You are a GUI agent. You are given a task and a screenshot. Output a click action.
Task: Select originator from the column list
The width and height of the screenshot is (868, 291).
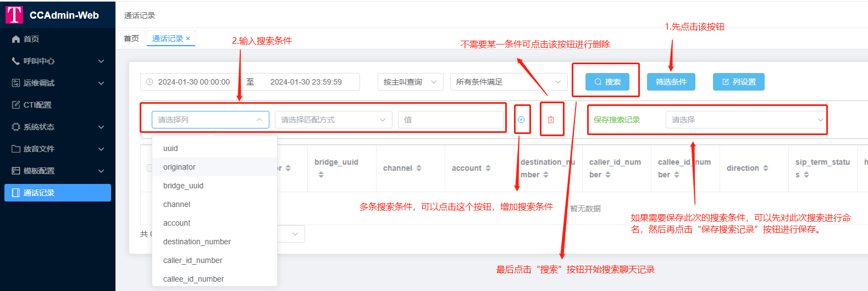180,167
